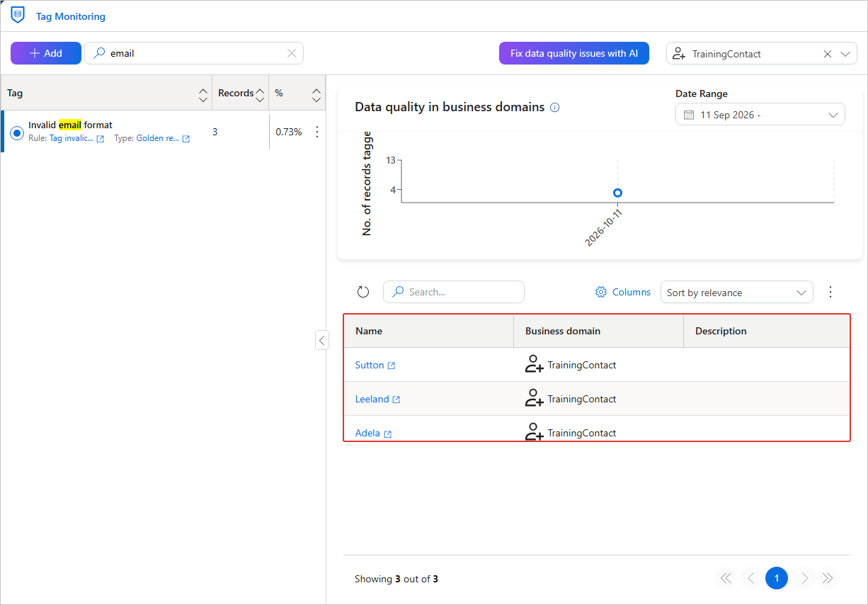Open the Sort by relevance dropdown
The image size is (868, 605).
737,293
